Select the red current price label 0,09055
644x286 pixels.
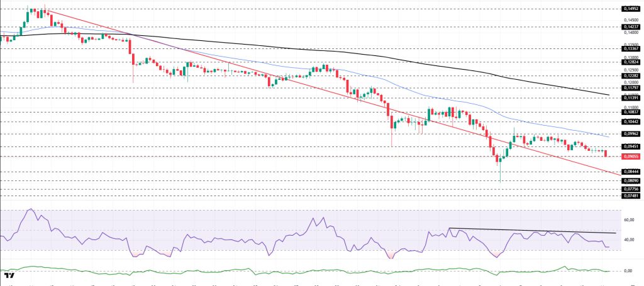(631, 156)
